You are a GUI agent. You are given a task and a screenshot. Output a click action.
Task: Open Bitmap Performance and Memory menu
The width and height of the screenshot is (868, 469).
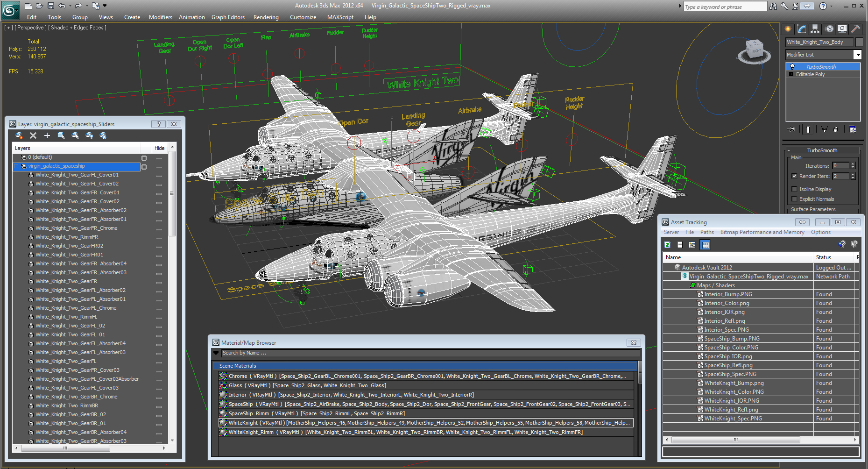762,232
